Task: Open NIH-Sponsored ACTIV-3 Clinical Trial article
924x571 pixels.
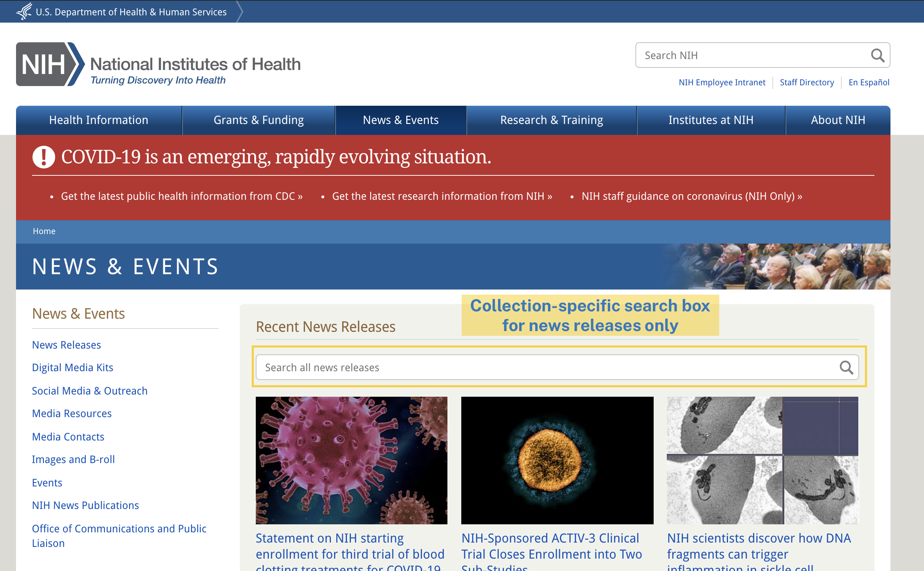Action: point(552,551)
